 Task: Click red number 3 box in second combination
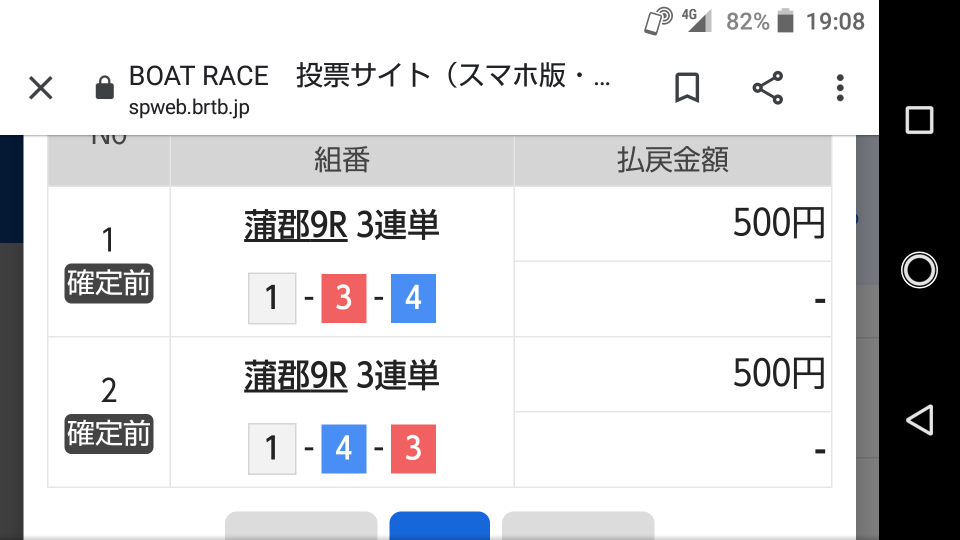tap(413, 449)
